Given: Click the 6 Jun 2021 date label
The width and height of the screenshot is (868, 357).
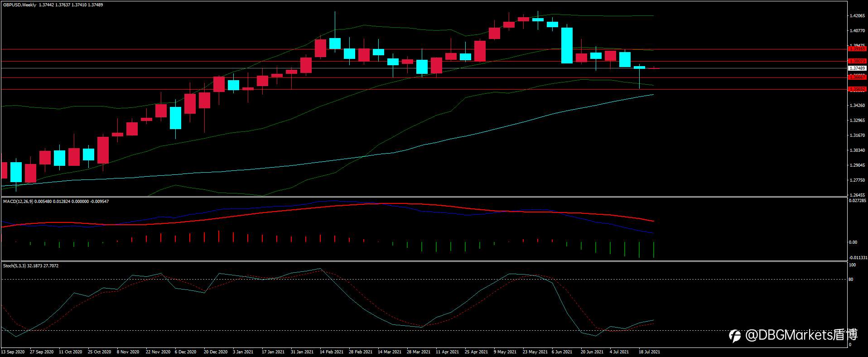Looking at the screenshot, I should tap(562, 352).
